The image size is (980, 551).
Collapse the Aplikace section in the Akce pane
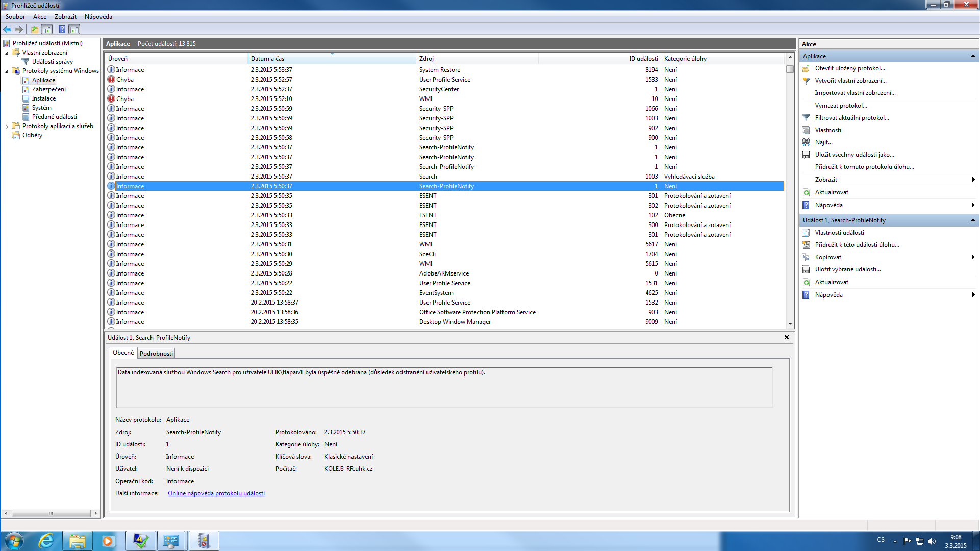pyautogui.click(x=972, y=56)
